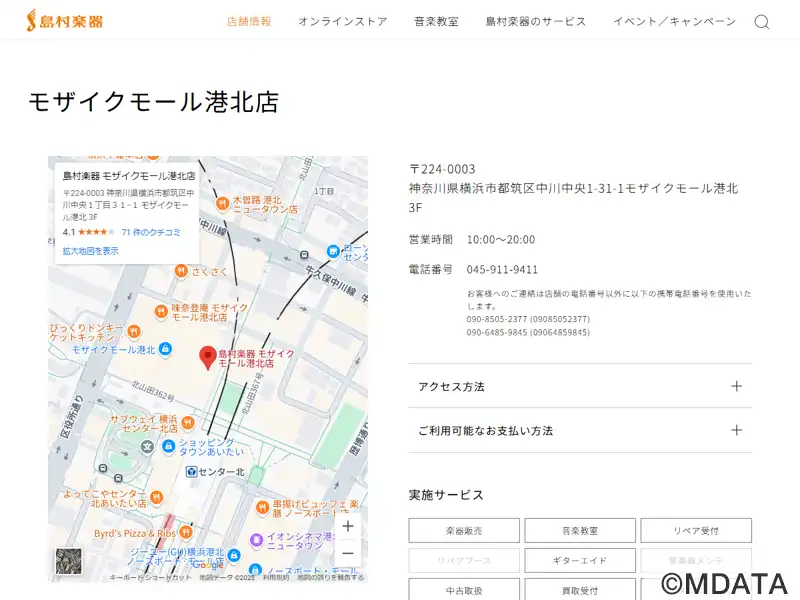Zoom in the map with plus button
The image size is (800, 600).
[348, 526]
